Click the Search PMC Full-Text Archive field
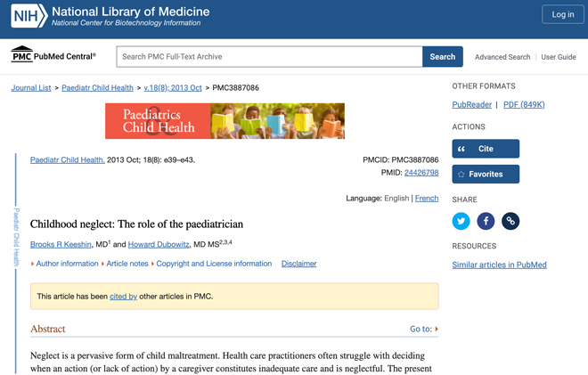This screenshot has height=375, width=588. pyautogui.click(x=269, y=57)
